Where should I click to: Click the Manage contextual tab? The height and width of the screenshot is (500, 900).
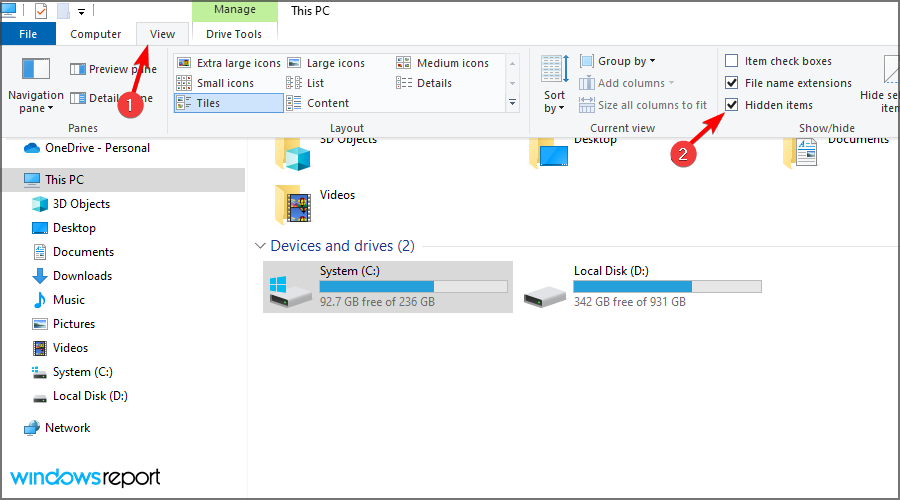click(x=235, y=10)
